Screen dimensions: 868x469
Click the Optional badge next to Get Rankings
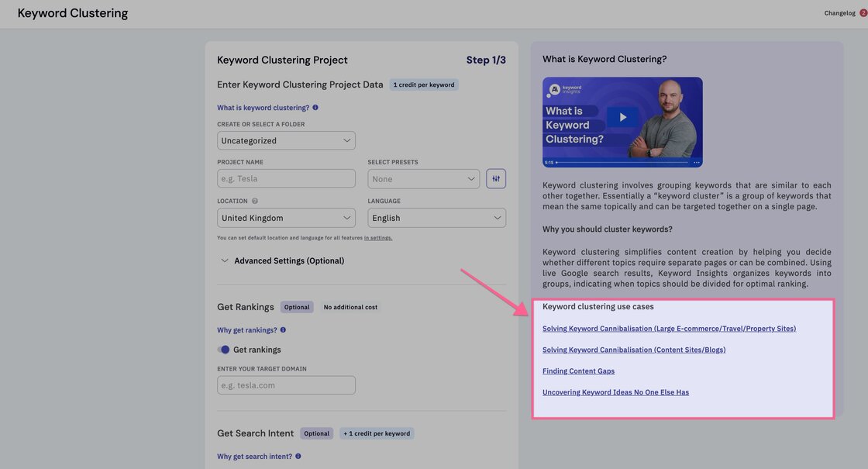point(297,307)
